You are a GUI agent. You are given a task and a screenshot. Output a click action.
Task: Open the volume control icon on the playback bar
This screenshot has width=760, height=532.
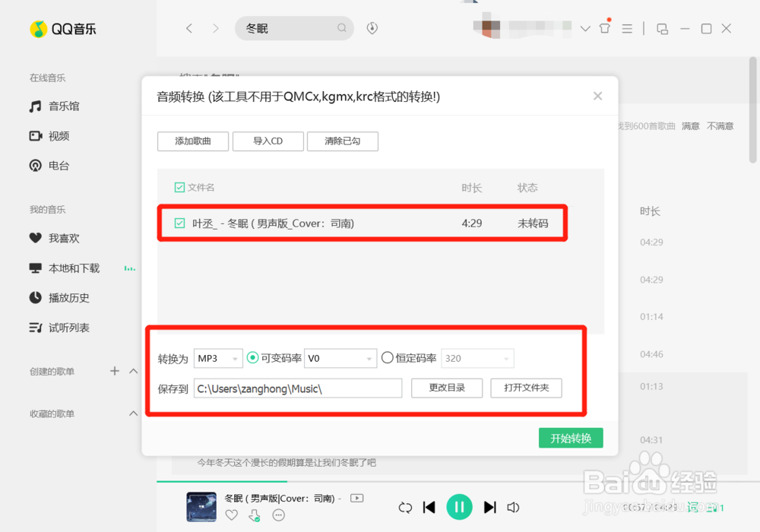coord(514,507)
